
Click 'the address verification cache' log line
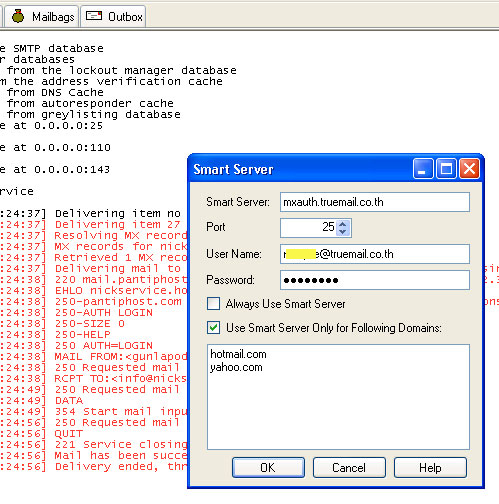(118, 82)
